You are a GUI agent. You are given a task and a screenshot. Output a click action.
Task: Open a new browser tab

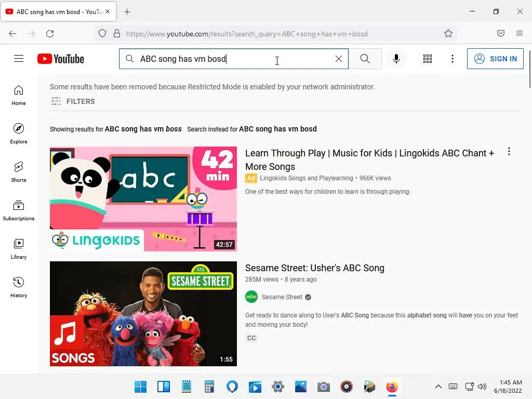point(127,12)
